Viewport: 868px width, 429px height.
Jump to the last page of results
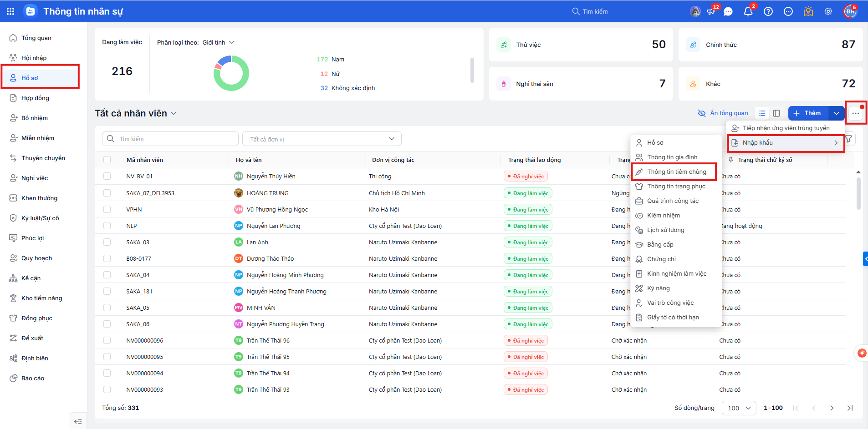(850, 408)
